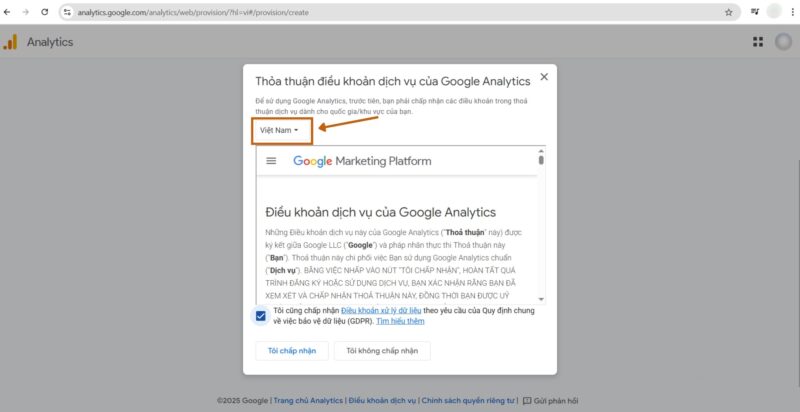Click the Google Marketing Platform logo
800x412 pixels.
(x=362, y=161)
